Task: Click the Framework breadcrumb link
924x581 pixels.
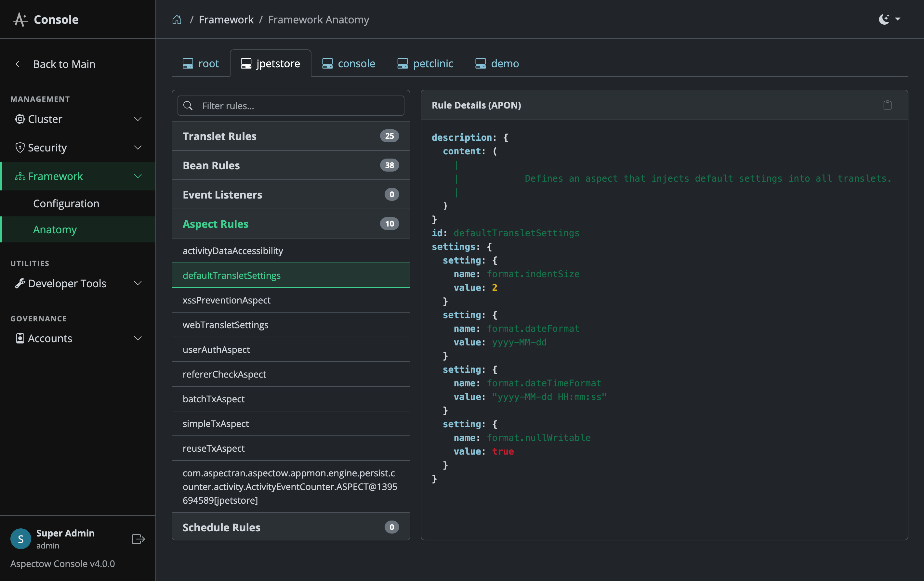Action: pos(226,19)
